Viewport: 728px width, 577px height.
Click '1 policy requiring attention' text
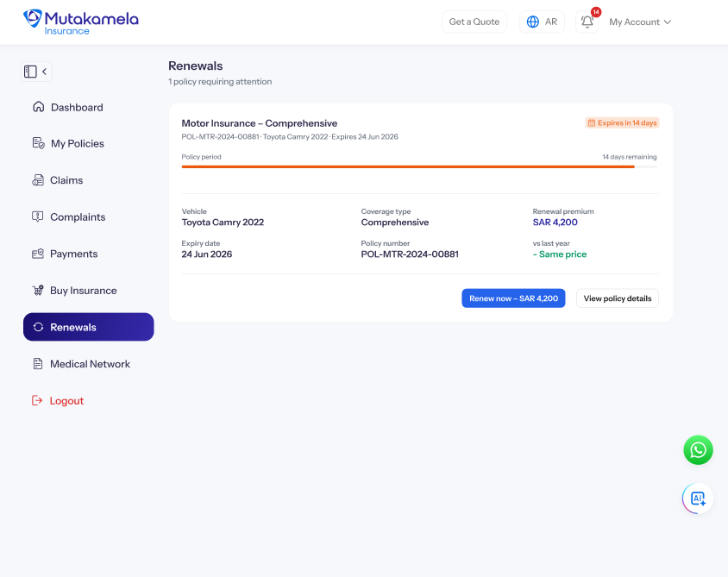click(x=220, y=82)
